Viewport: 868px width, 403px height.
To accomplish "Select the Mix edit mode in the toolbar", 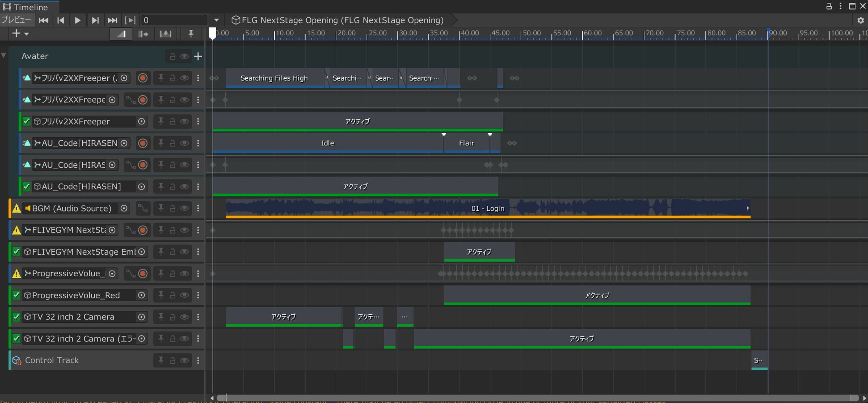I will [x=121, y=34].
